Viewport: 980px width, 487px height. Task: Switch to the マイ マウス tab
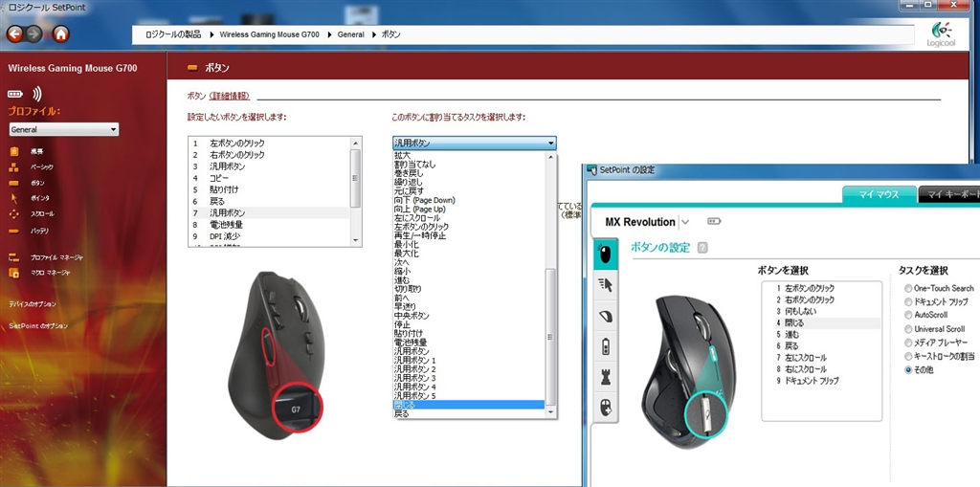pyautogui.click(x=880, y=194)
